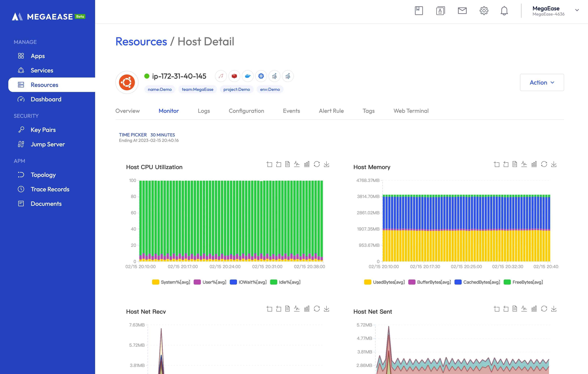Switch Host Memory chart to line view
The height and width of the screenshot is (374, 588).
[x=524, y=164]
